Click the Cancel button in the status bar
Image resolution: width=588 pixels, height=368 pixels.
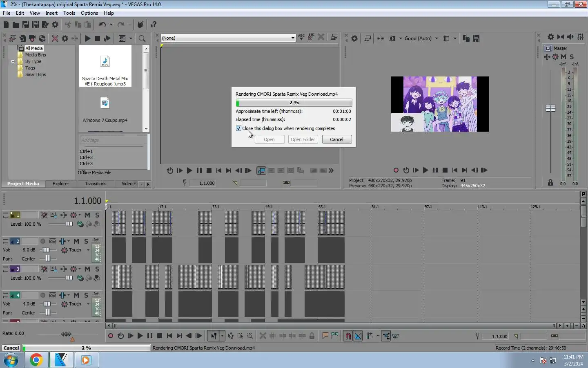coord(11,348)
